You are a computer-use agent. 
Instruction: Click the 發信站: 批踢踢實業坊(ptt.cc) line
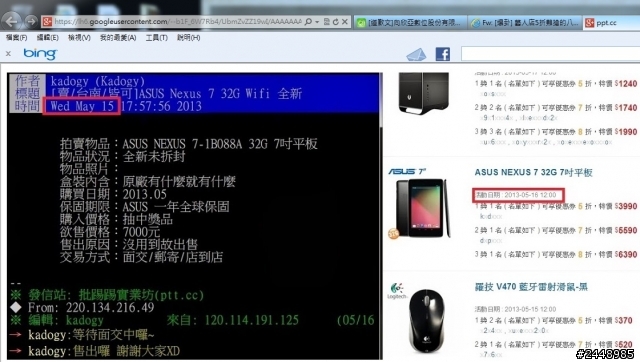(x=107, y=295)
